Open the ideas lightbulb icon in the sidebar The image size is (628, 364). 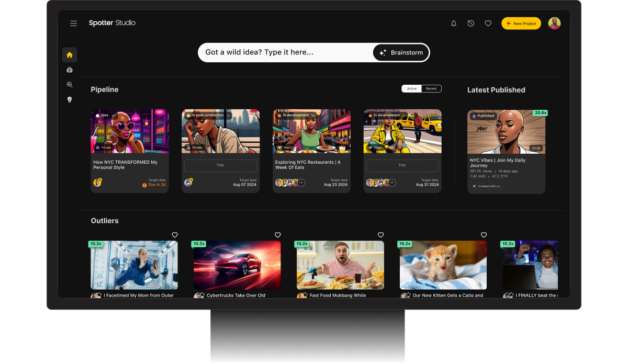tap(70, 99)
